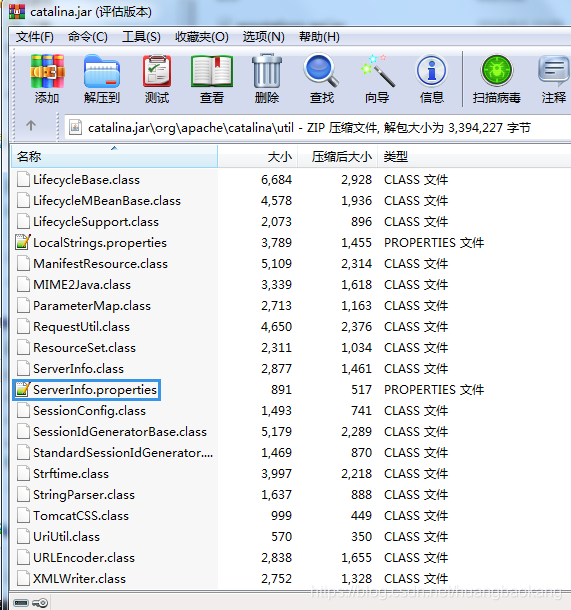Start Virus Scan (扫描病毒) icon
The height and width of the screenshot is (610, 571).
497,70
